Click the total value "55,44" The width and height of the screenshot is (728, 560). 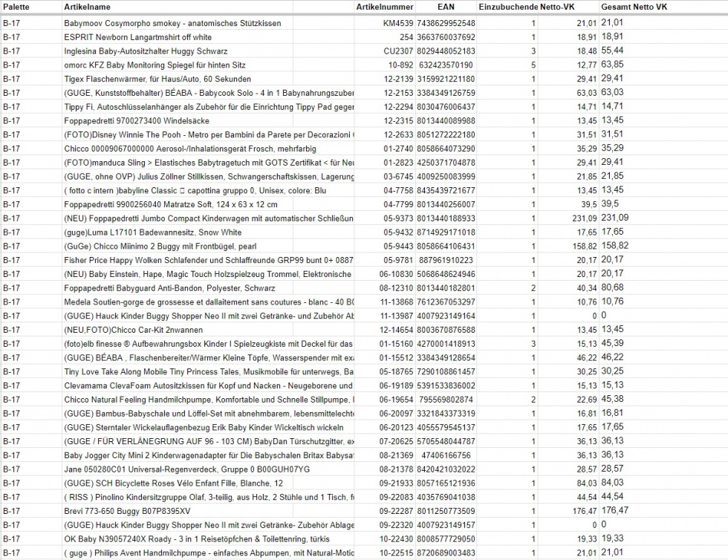click(x=612, y=51)
